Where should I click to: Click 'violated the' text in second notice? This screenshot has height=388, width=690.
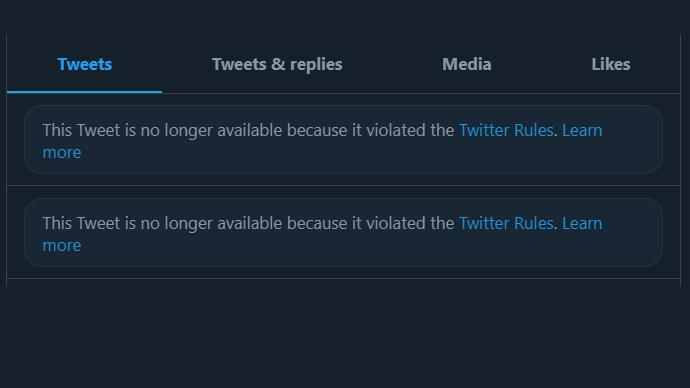click(410, 223)
